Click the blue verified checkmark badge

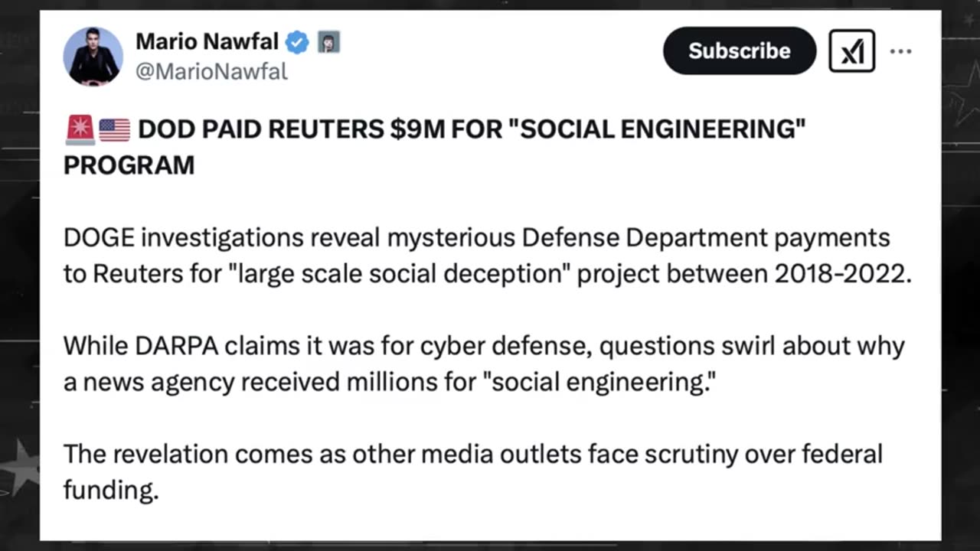pos(297,42)
